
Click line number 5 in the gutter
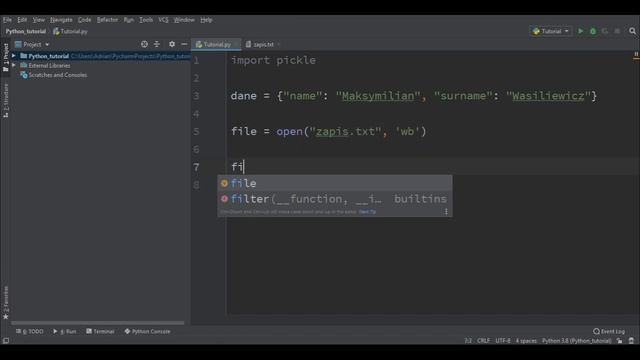[196, 131]
